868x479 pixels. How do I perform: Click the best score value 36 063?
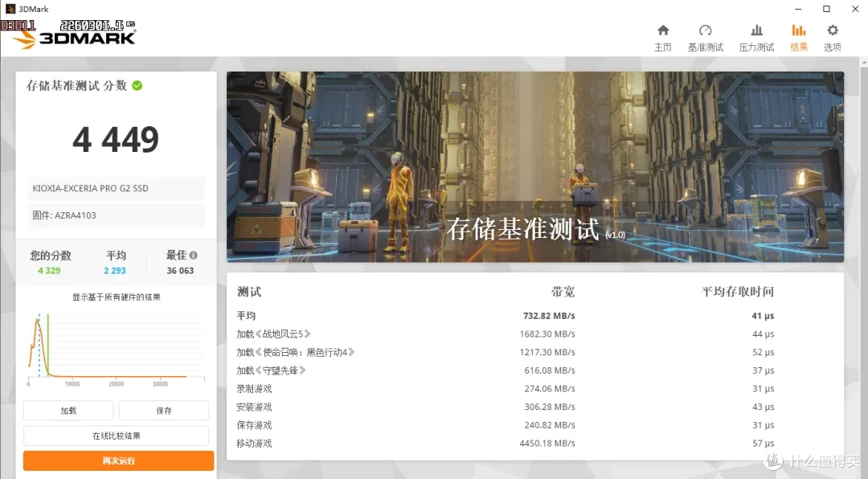pyautogui.click(x=180, y=271)
